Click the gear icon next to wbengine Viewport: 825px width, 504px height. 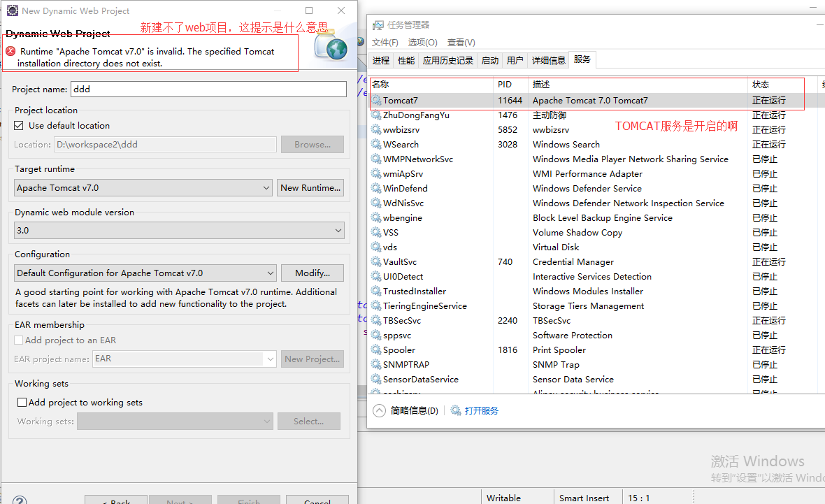(376, 218)
